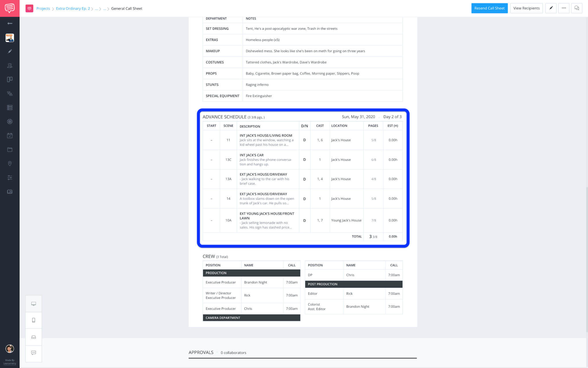Expand the first collapsed breadcrumb ellipsis
Screen dimensions: 588x368
[x=96, y=8]
